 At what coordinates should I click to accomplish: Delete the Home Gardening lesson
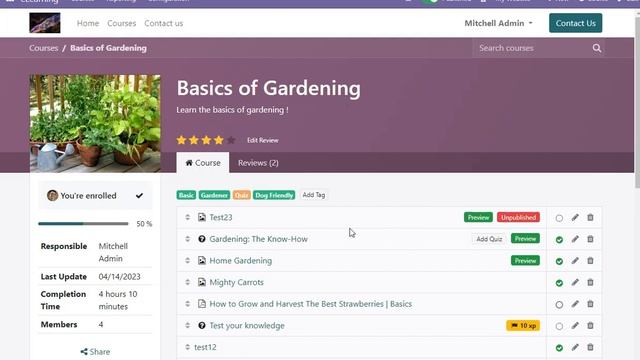(590, 260)
